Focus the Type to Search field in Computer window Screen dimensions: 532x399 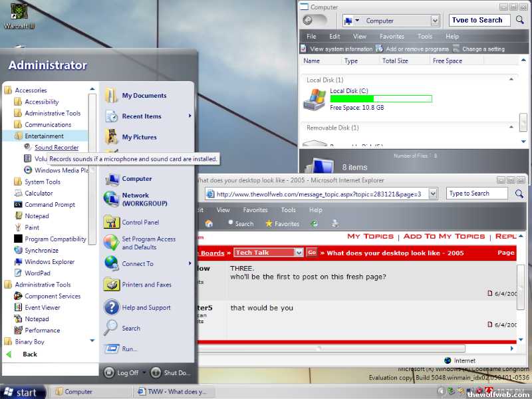pos(479,20)
